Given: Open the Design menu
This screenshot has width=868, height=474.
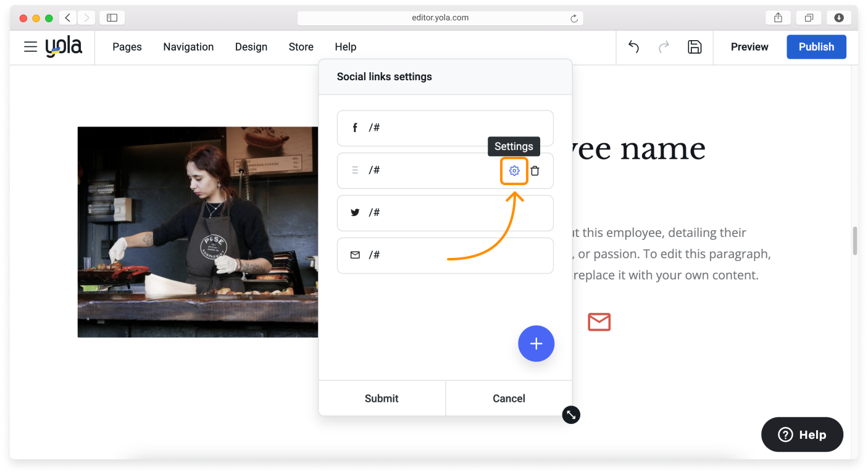Looking at the screenshot, I should click(x=251, y=47).
